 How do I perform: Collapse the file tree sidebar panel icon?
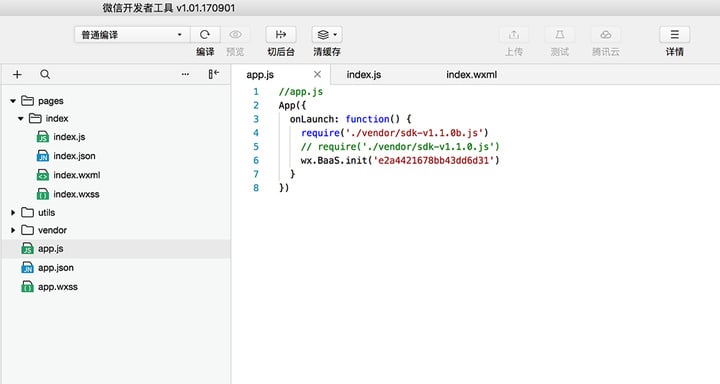click(x=214, y=74)
